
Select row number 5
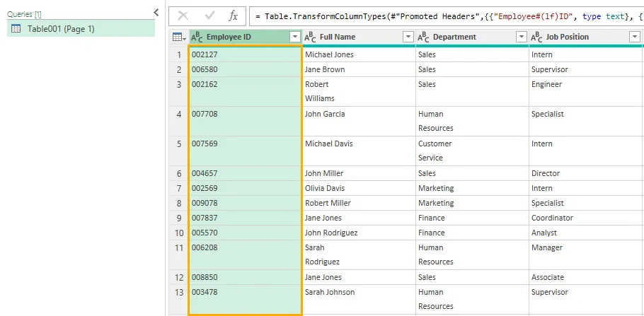[x=179, y=151]
